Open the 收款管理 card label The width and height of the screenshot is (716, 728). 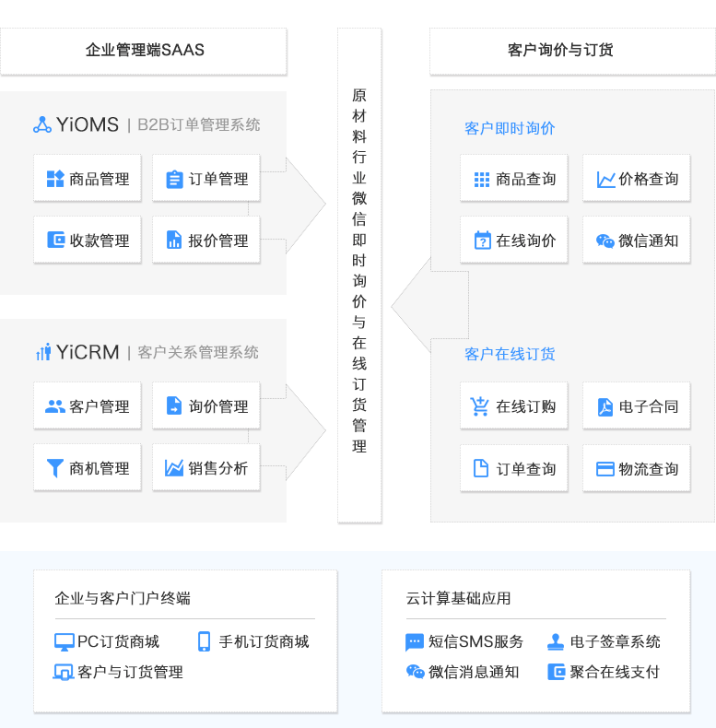(x=100, y=241)
